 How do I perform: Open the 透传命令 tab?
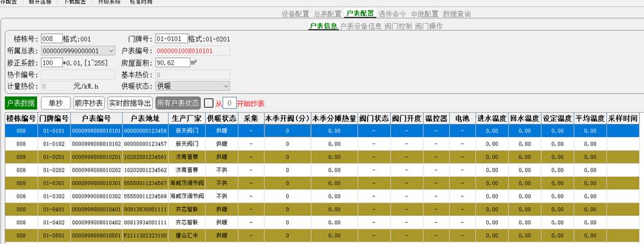392,14
